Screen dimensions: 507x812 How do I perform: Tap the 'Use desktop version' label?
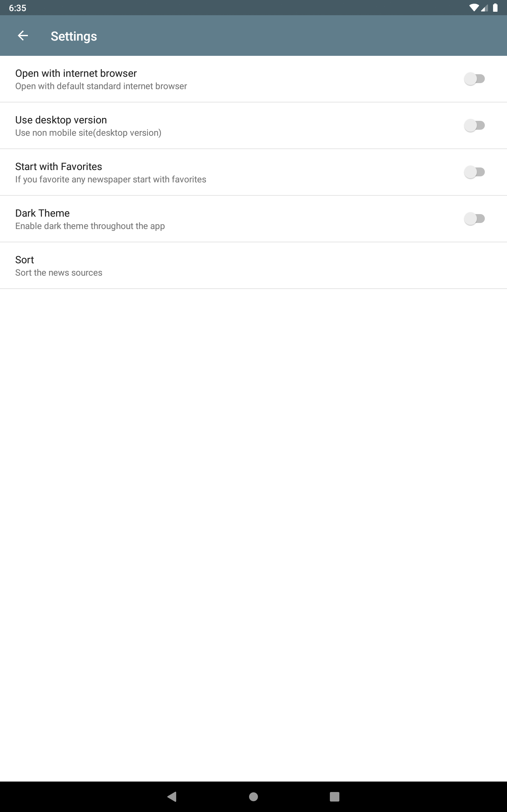click(x=61, y=120)
